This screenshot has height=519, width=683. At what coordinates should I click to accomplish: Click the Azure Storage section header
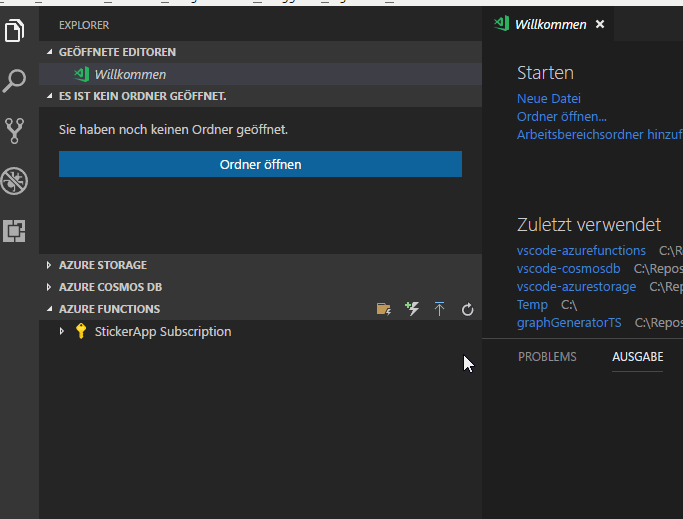pyautogui.click(x=260, y=265)
